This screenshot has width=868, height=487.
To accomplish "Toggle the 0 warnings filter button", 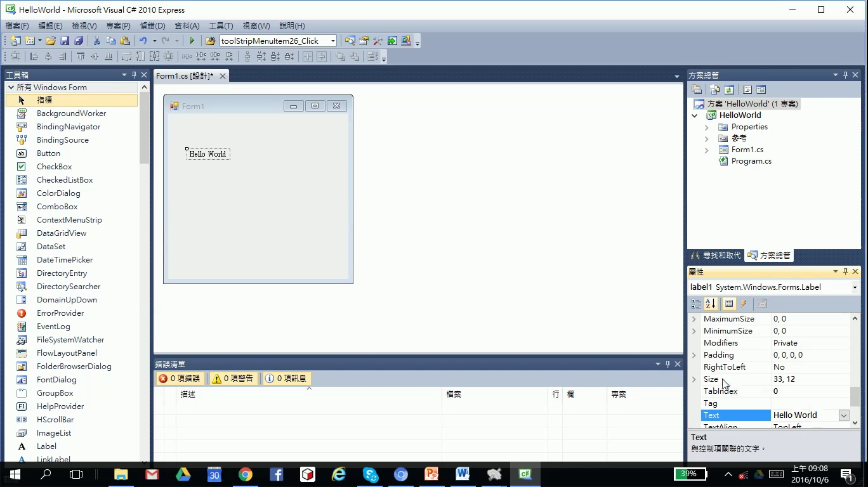I will coord(233,379).
